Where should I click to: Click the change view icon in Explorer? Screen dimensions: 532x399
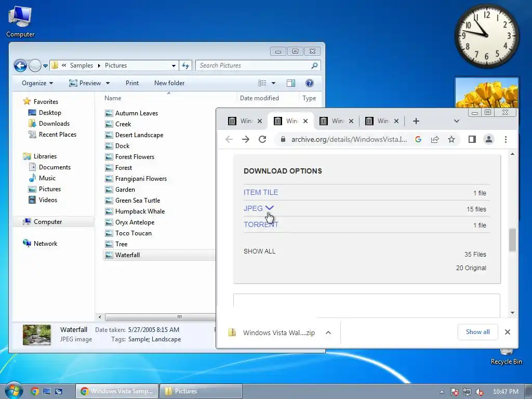click(x=262, y=83)
